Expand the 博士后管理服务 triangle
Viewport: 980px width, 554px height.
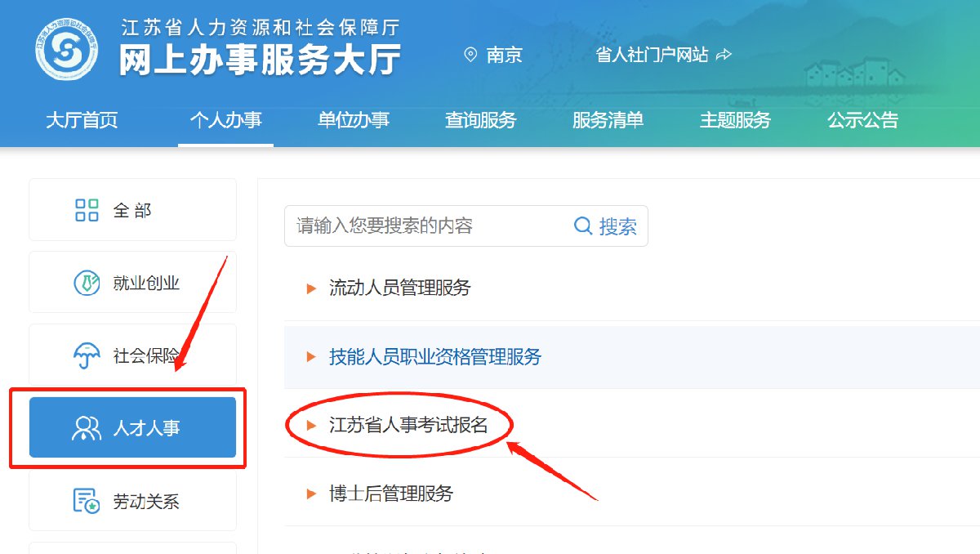pyautogui.click(x=311, y=494)
